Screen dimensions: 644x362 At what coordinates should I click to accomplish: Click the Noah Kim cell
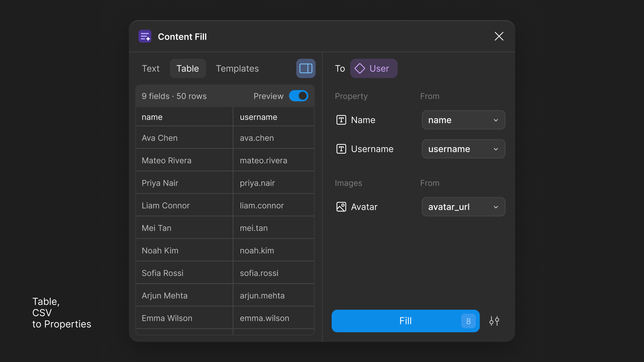click(x=184, y=250)
